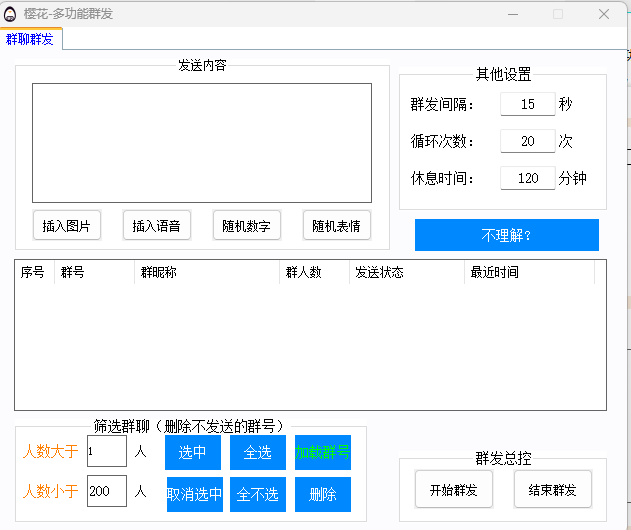
Task: Click inside the 发送内容 message text box
Action: point(201,142)
